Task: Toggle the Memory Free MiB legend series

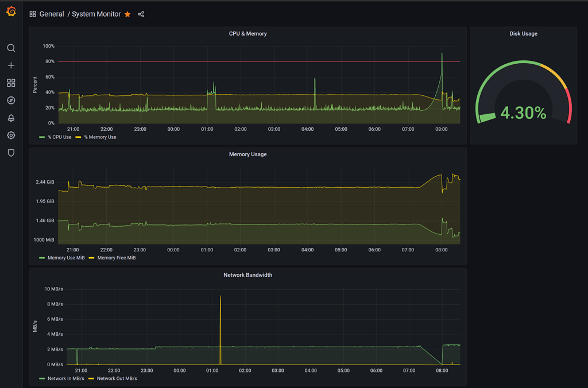Action: point(117,258)
